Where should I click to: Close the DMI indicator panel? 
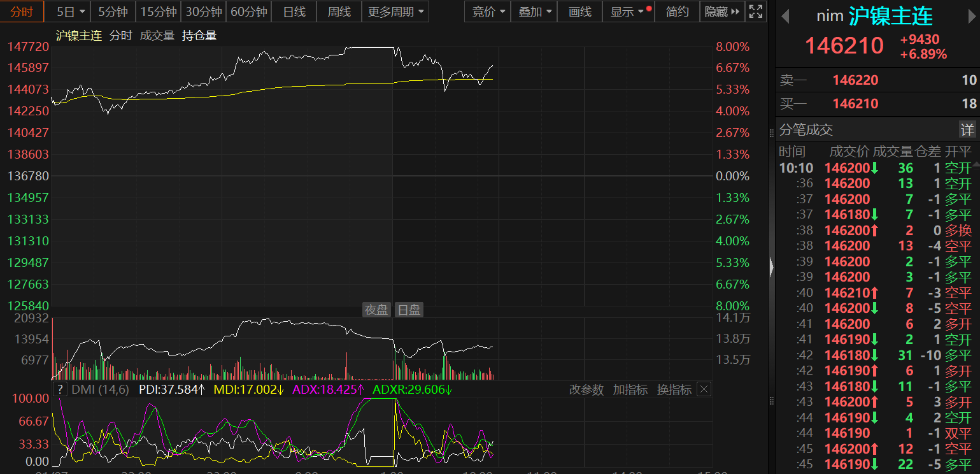(704, 389)
